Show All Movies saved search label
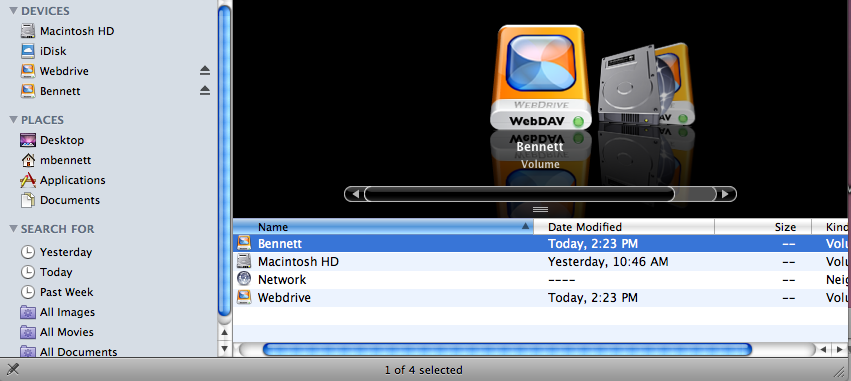Viewport: 851px width, 381px height. (68, 332)
